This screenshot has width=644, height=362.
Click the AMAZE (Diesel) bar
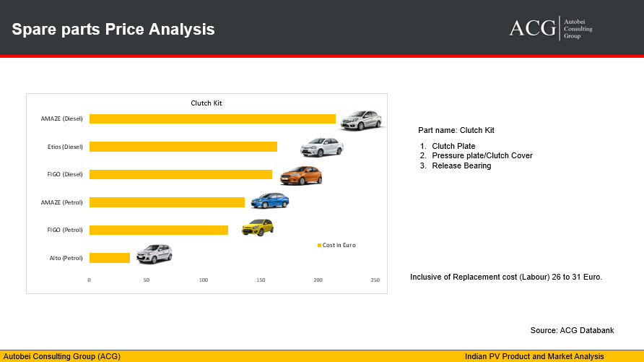[212, 118]
